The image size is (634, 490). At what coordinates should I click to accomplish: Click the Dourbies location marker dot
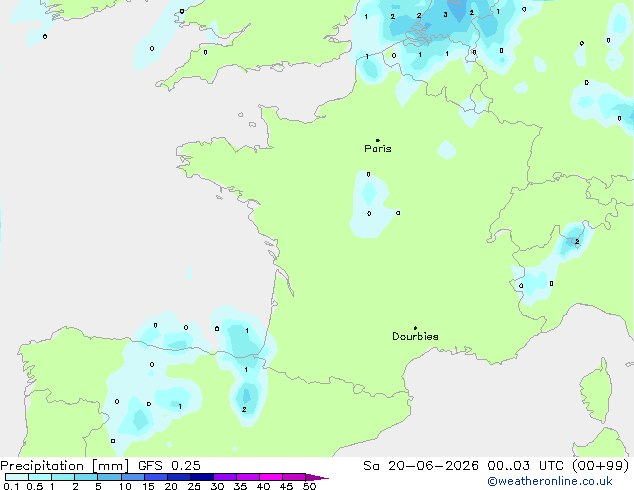click(415, 328)
